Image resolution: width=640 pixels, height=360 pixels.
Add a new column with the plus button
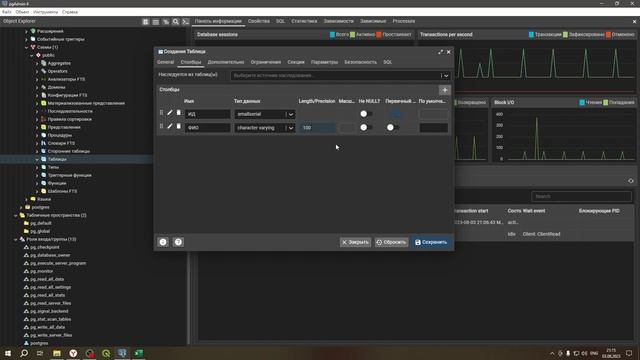[x=444, y=90]
